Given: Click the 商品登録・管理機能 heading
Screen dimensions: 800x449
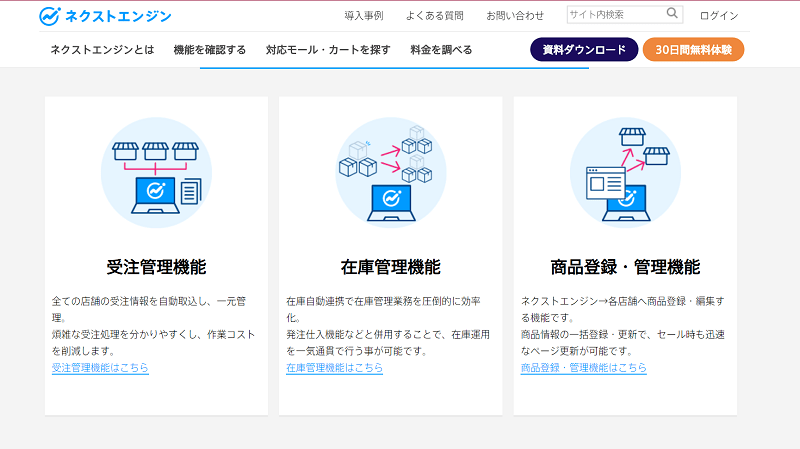Looking at the screenshot, I should pos(625,267).
